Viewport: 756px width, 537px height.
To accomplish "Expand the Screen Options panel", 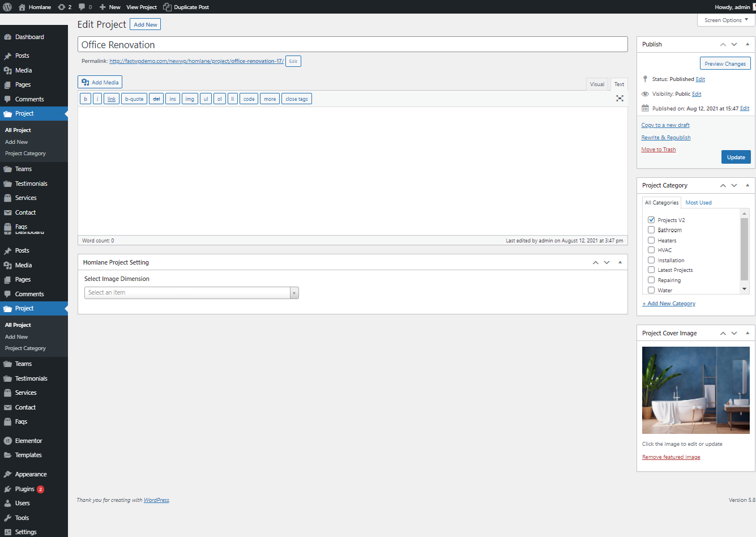I will pos(726,20).
